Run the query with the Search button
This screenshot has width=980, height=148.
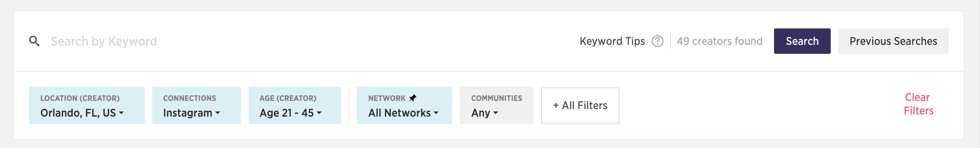[802, 41]
